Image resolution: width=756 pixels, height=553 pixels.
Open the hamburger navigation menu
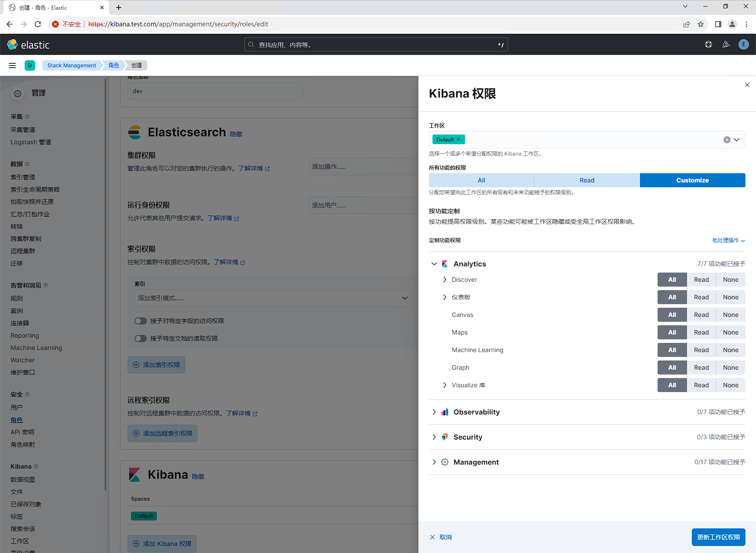pyautogui.click(x=12, y=65)
